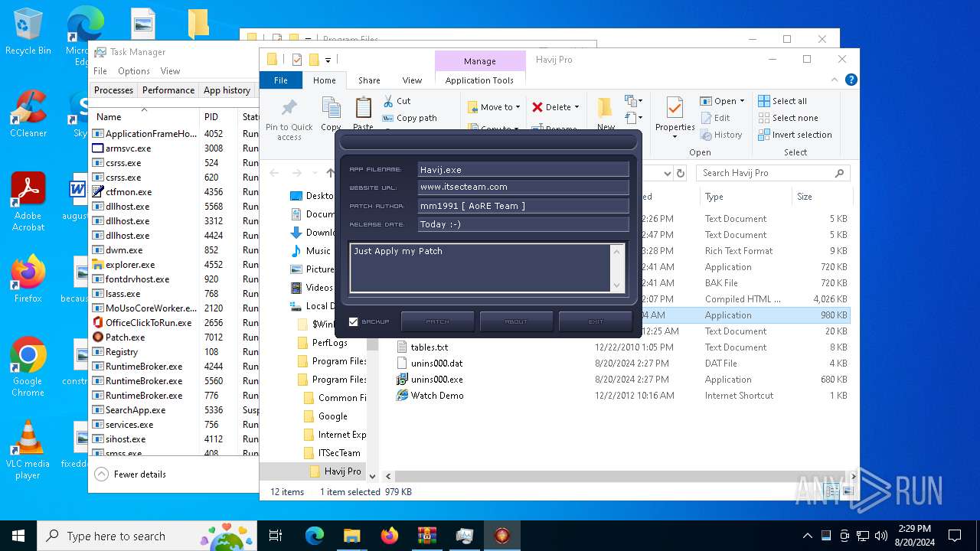980x551 pixels.
Task: Click the New folder icon
Action: tap(605, 108)
